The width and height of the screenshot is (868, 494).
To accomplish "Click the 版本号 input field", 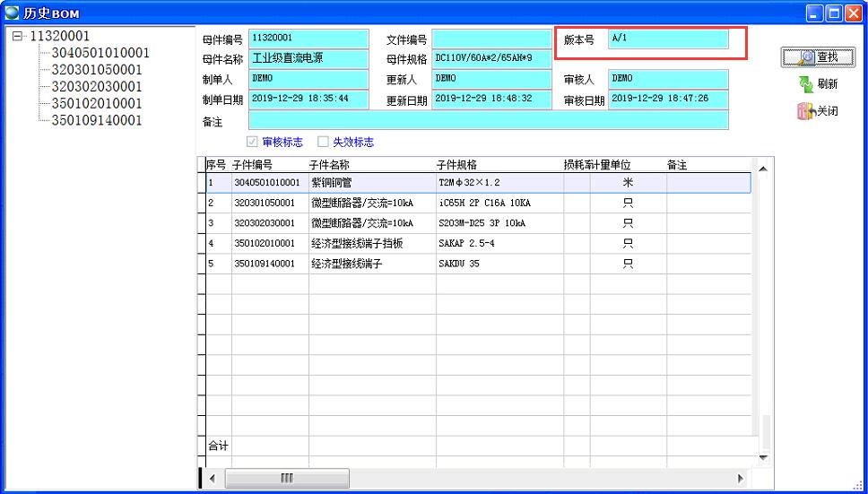I will (x=668, y=39).
